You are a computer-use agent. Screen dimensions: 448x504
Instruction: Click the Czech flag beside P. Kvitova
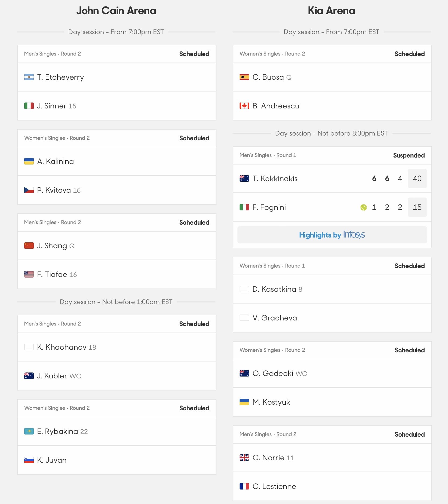click(x=29, y=190)
